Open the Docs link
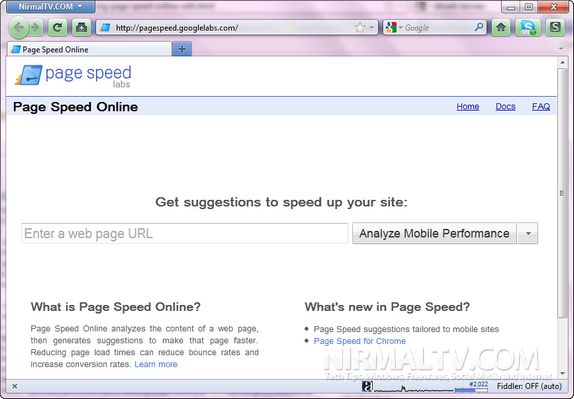This screenshot has height=399, width=574. (505, 107)
